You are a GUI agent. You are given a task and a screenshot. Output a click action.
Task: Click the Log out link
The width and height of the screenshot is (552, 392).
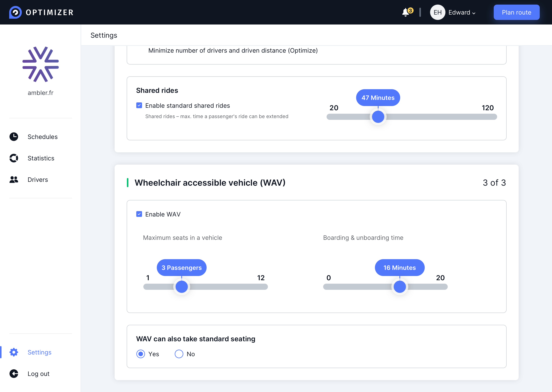click(38, 374)
